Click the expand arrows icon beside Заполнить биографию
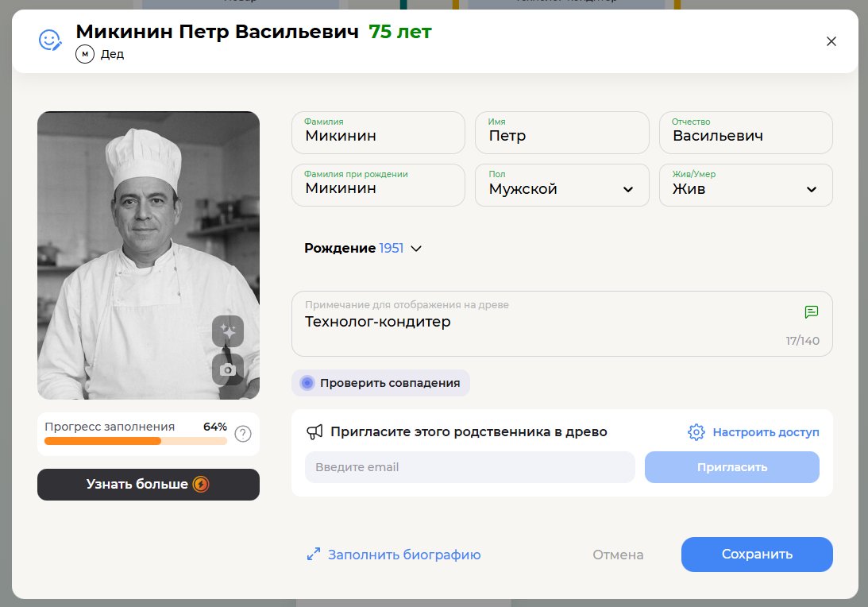This screenshot has width=868, height=607. click(x=313, y=555)
